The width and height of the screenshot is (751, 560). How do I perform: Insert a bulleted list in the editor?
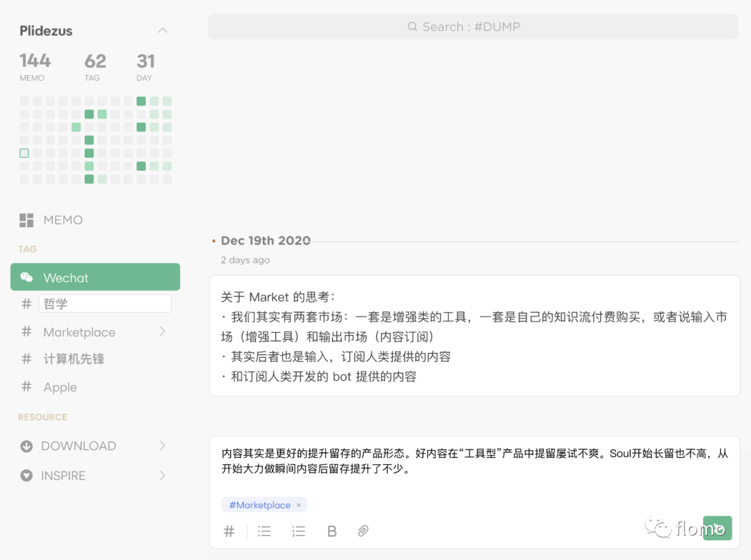coord(264,531)
